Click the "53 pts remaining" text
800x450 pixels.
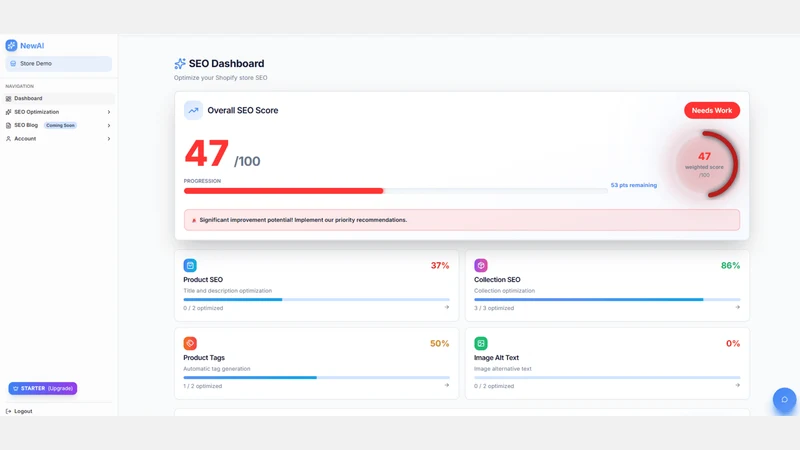point(634,185)
